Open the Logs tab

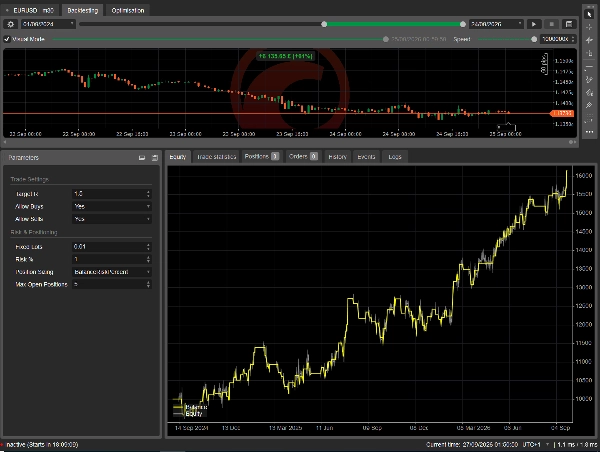395,157
